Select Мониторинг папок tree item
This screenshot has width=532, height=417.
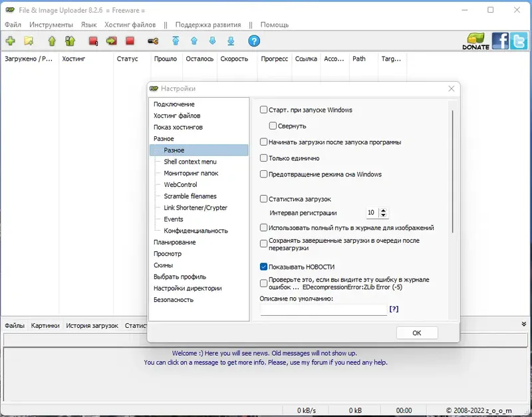coord(191,174)
